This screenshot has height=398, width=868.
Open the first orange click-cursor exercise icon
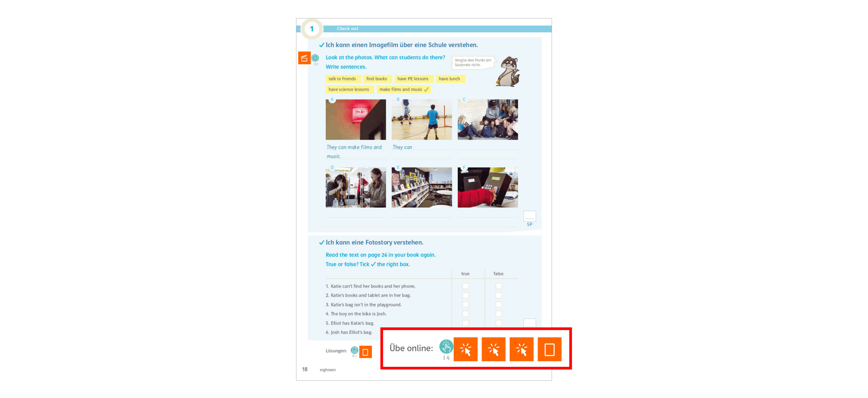point(465,349)
